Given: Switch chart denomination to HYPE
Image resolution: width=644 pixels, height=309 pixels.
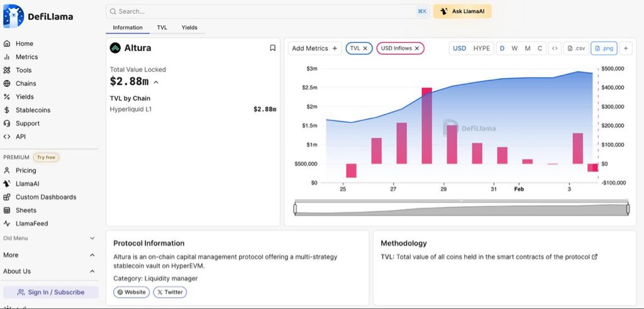Looking at the screenshot, I should coord(481,48).
